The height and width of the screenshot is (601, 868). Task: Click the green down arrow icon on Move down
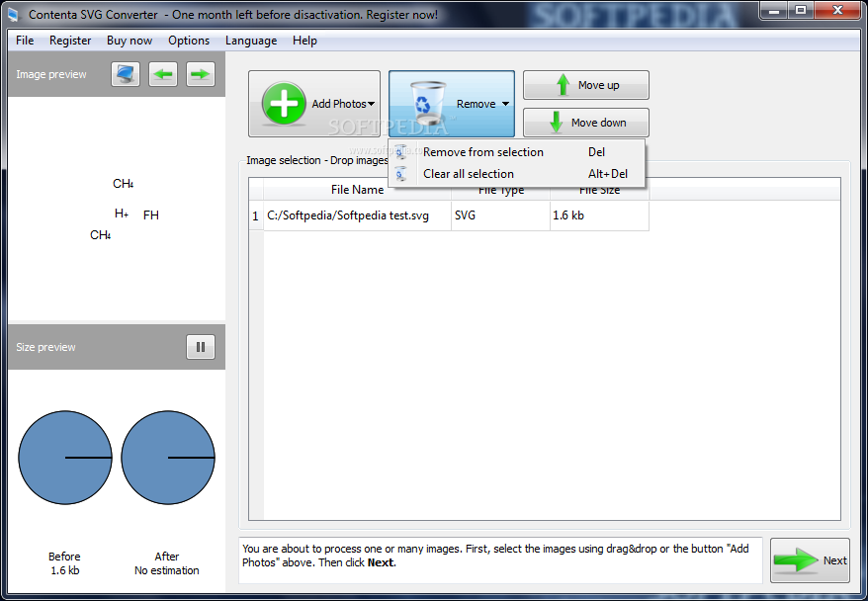pos(557,122)
